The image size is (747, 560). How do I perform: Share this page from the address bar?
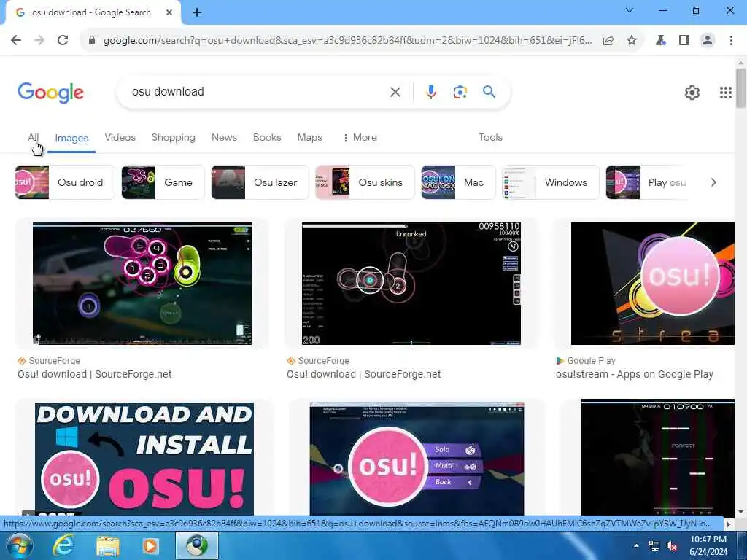coord(608,41)
